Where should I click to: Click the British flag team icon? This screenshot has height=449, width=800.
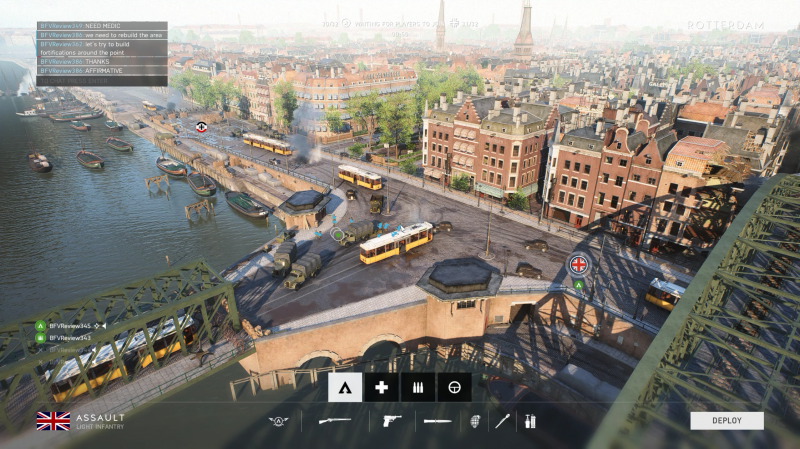coord(53,421)
